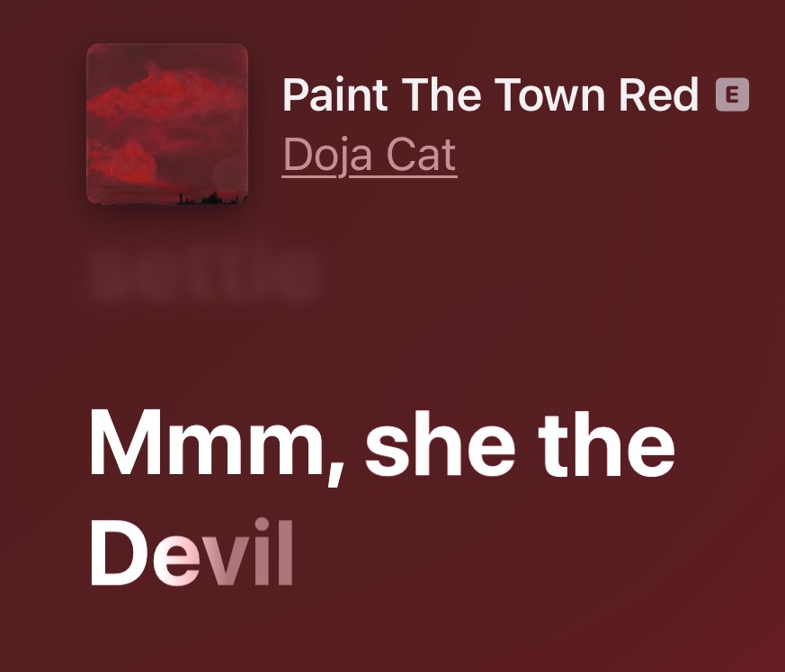
Task: Open the Paint The Town Red album artwork
Action: [x=167, y=124]
